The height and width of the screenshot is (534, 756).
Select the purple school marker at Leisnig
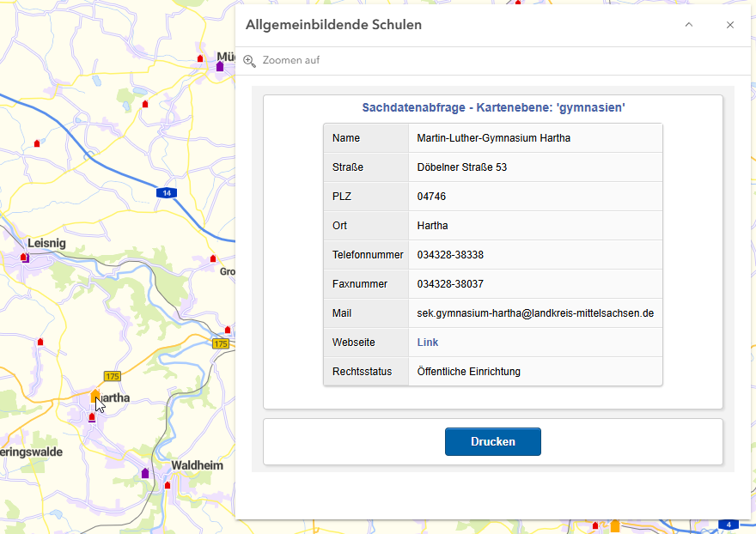tap(27, 259)
